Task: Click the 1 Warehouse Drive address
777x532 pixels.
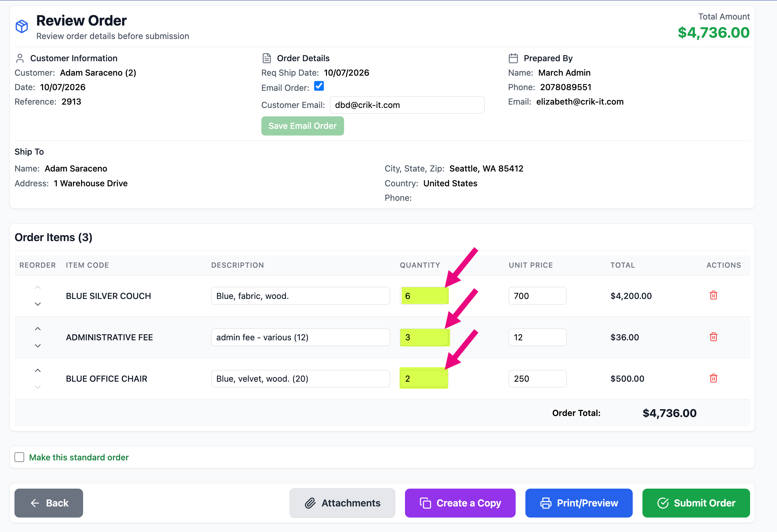Action: (x=90, y=183)
